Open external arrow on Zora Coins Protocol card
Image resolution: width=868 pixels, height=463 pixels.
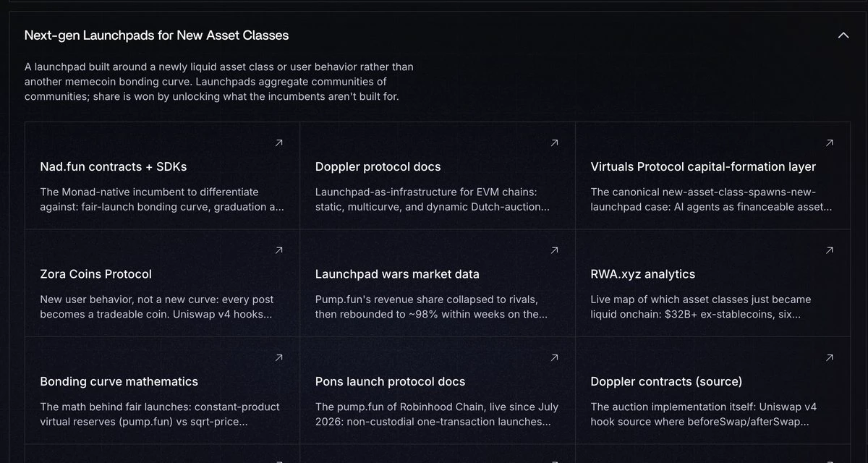coord(279,250)
